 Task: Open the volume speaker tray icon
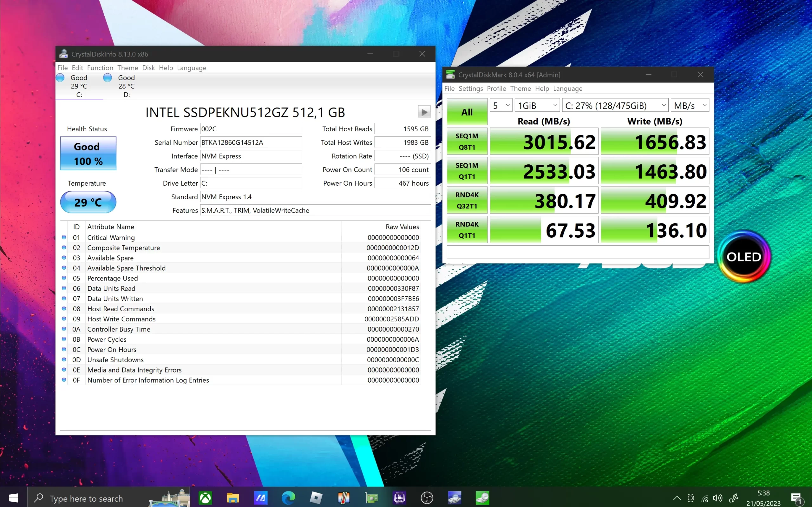717,498
